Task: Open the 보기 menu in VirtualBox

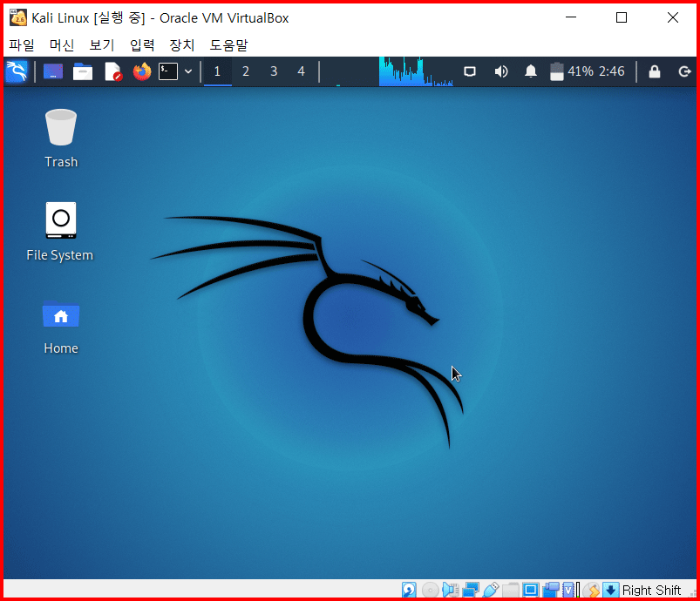Action: [102, 44]
